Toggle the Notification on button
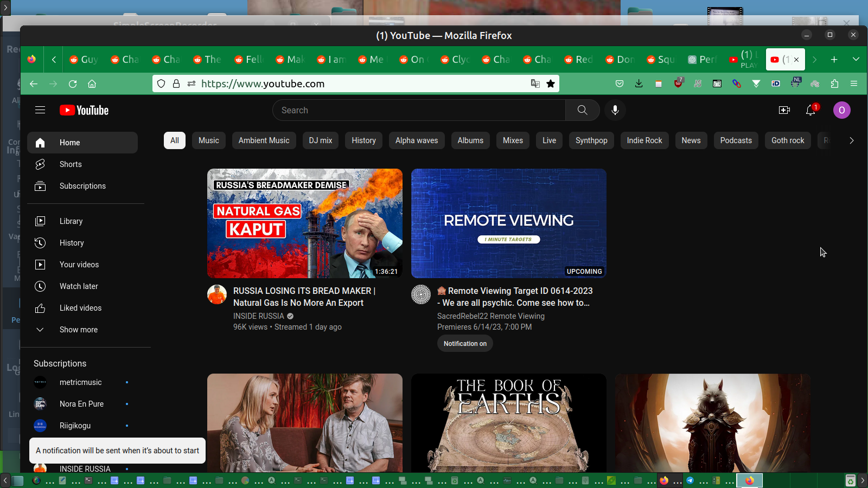Image resolution: width=868 pixels, height=488 pixels. (465, 344)
